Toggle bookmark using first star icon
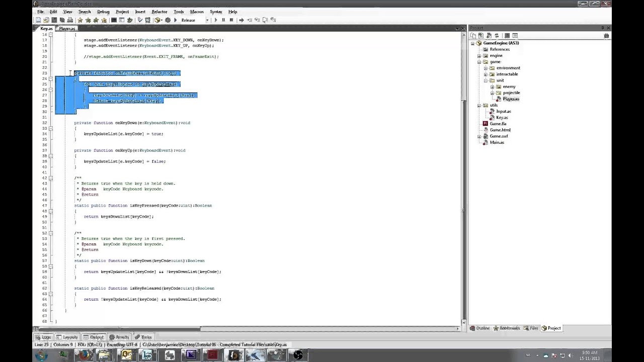Screen dimensions: 644x362 point(80,20)
